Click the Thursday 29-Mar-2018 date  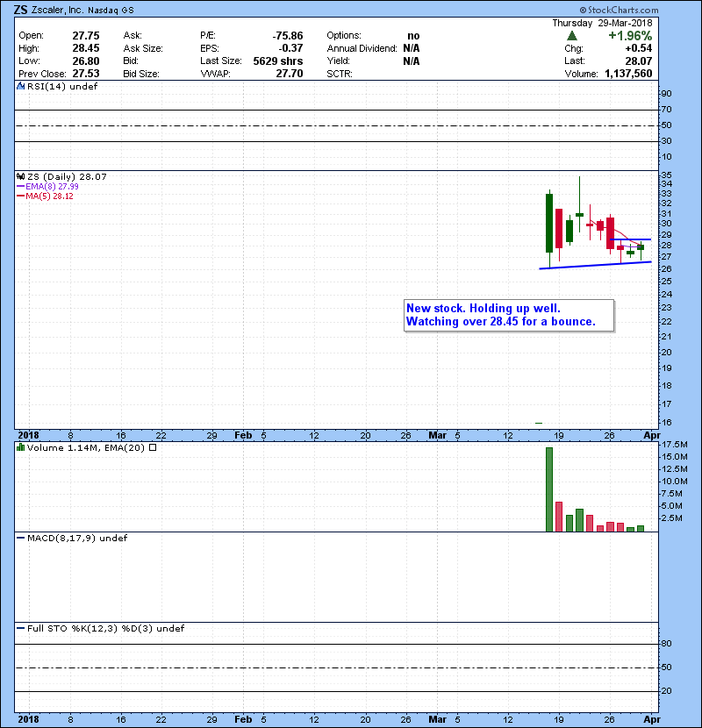click(602, 23)
